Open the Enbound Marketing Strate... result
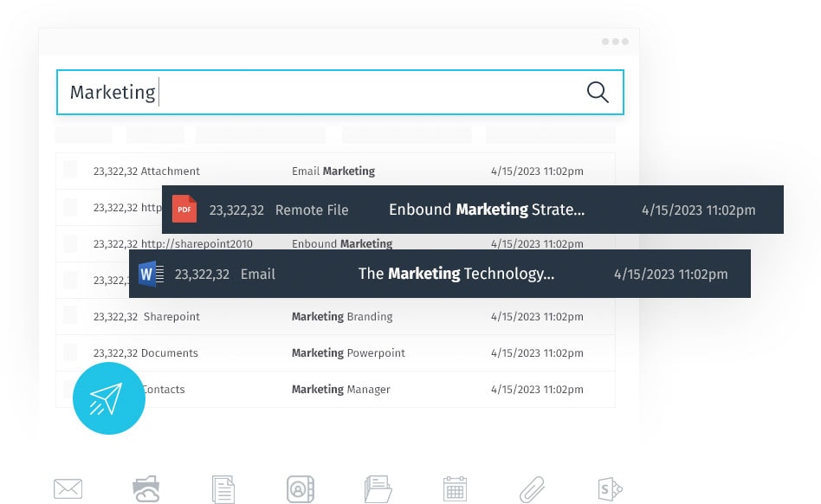Viewport: 821px width, 504px height. pyautogui.click(x=473, y=210)
